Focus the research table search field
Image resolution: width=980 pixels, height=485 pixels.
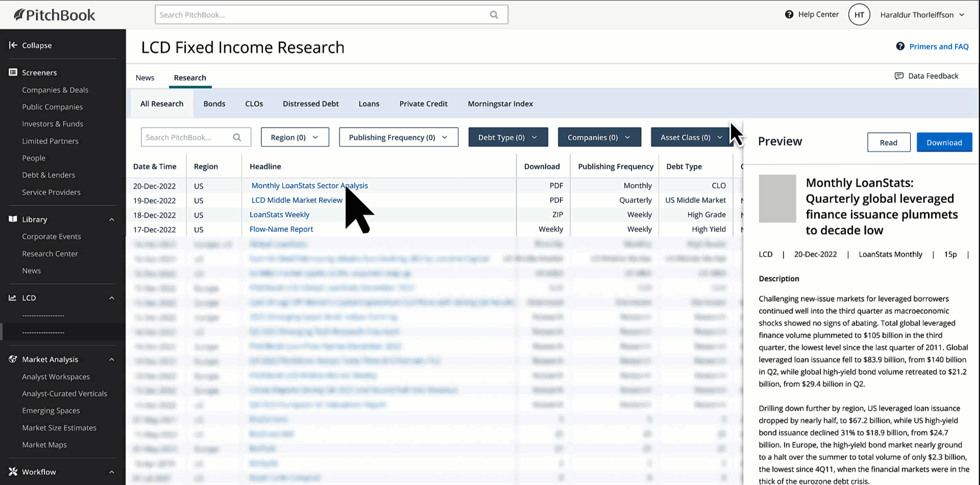[196, 137]
